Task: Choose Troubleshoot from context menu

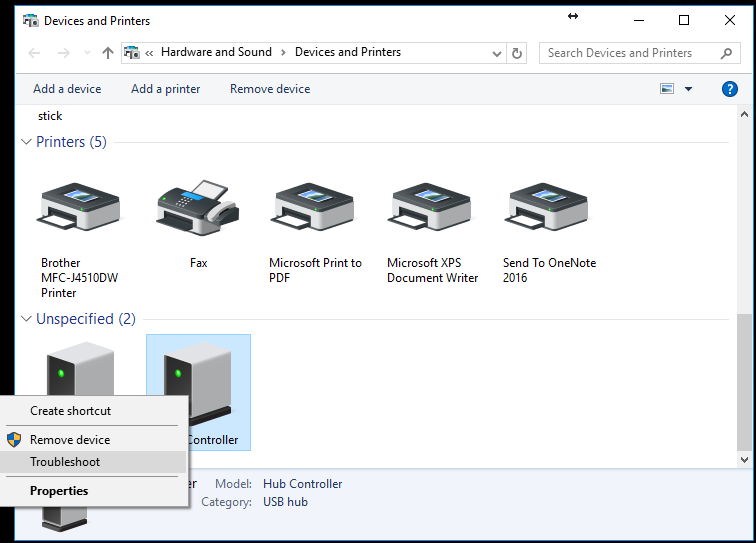Action: (x=94, y=462)
